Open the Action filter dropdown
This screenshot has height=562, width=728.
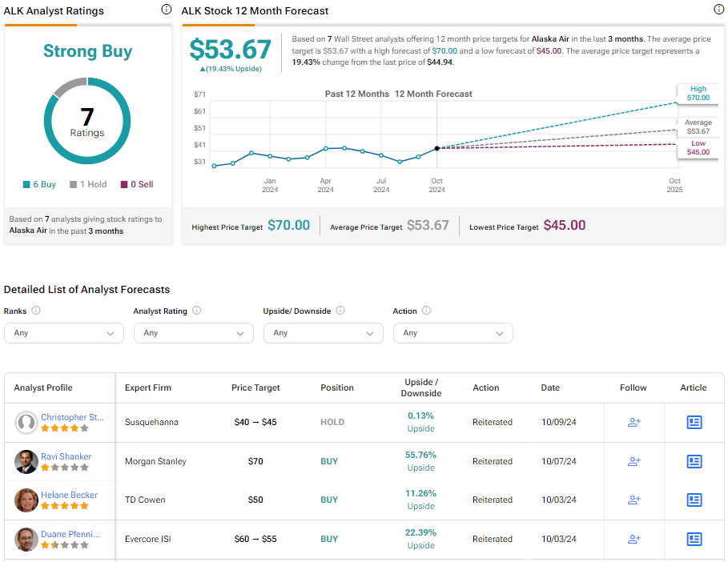coord(452,332)
